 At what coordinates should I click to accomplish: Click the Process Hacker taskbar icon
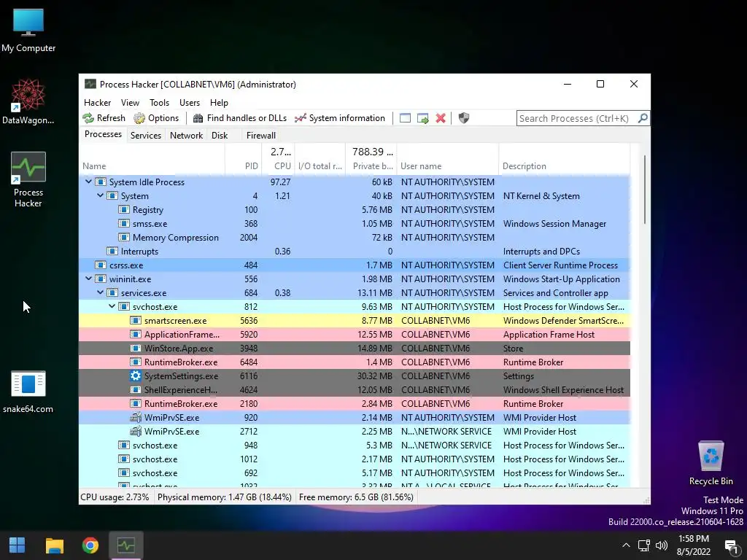coord(126,545)
